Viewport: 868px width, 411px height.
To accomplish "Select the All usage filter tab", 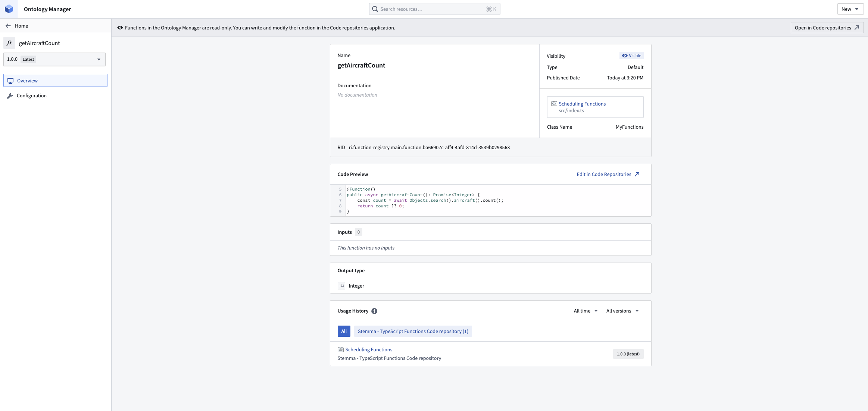I will pos(344,331).
